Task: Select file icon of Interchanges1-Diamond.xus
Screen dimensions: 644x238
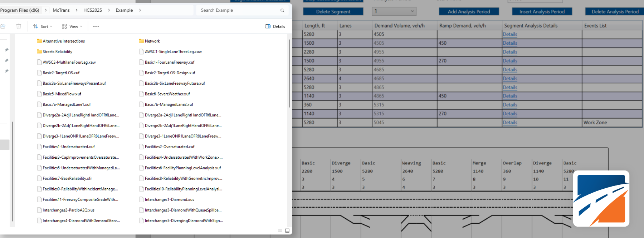Action: (x=142, y=199)
